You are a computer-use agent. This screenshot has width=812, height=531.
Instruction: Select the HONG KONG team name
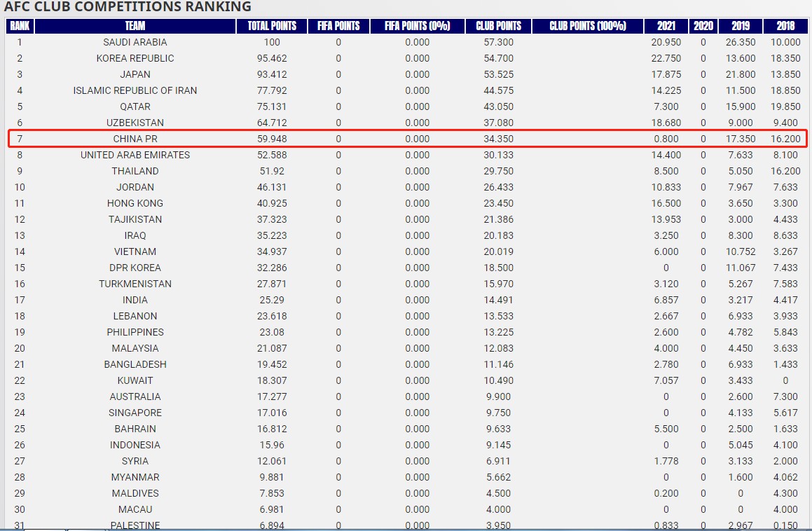tap(135, 203)
